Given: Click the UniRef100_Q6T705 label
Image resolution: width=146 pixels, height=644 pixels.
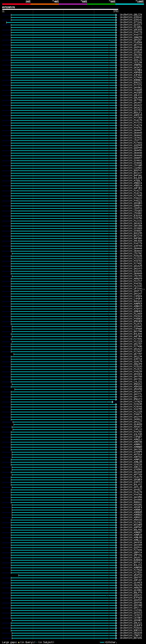Looking at the screenshot, I should (x=131, y=45).
